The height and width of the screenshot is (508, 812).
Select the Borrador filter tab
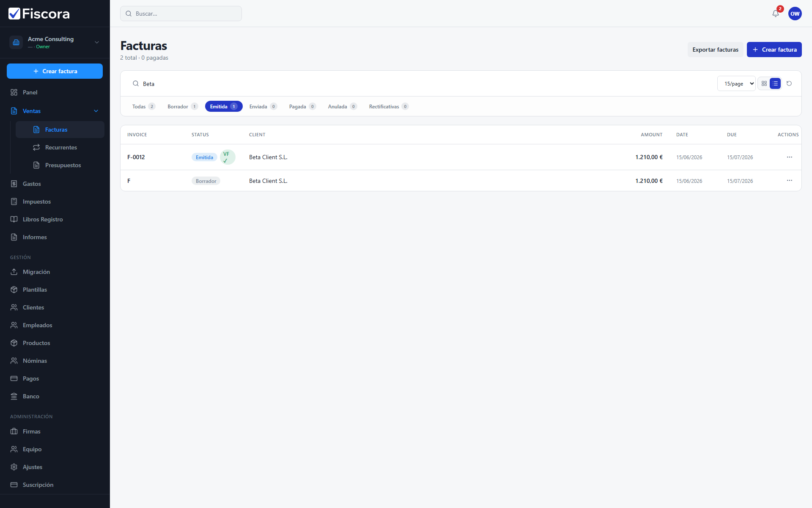183,106
